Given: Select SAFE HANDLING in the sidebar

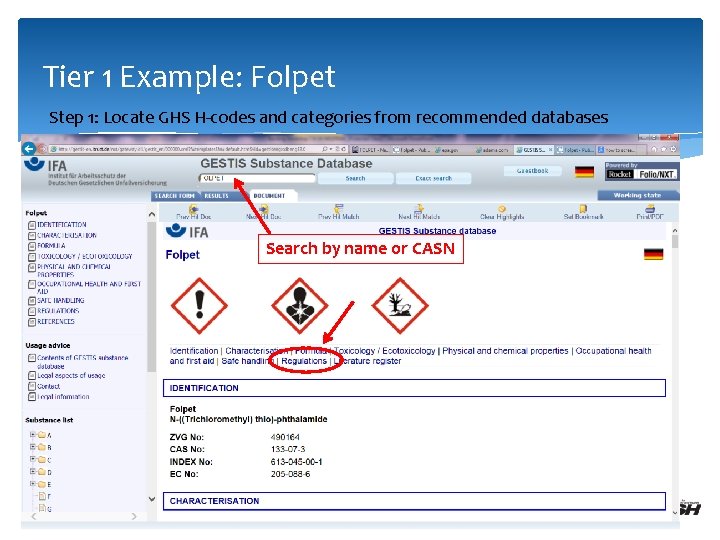Looking at the screenshot, I should [61, 301].
